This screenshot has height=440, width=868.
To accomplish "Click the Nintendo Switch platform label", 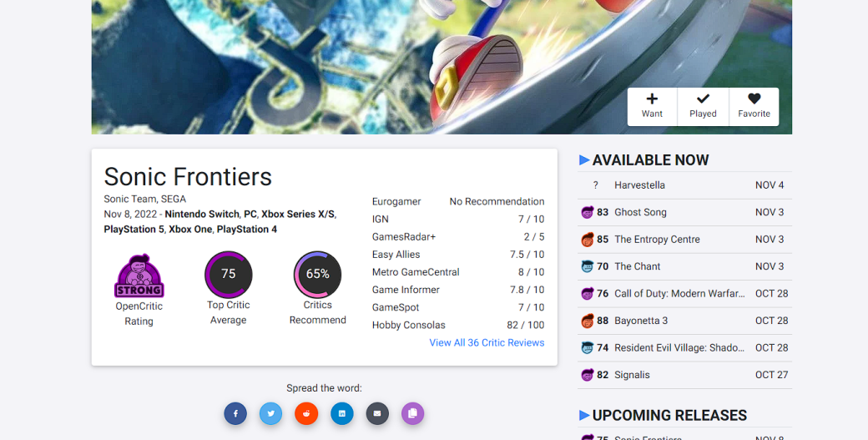I will [202, 215].
